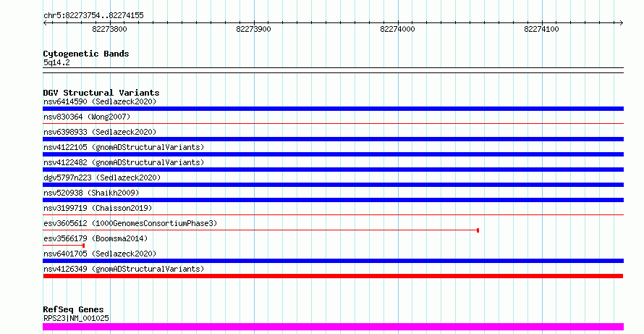The height and width of the screenshot is (334, 644).
Task: Click the blue bar of nsv6401705
Action: [x=333, y=261]
